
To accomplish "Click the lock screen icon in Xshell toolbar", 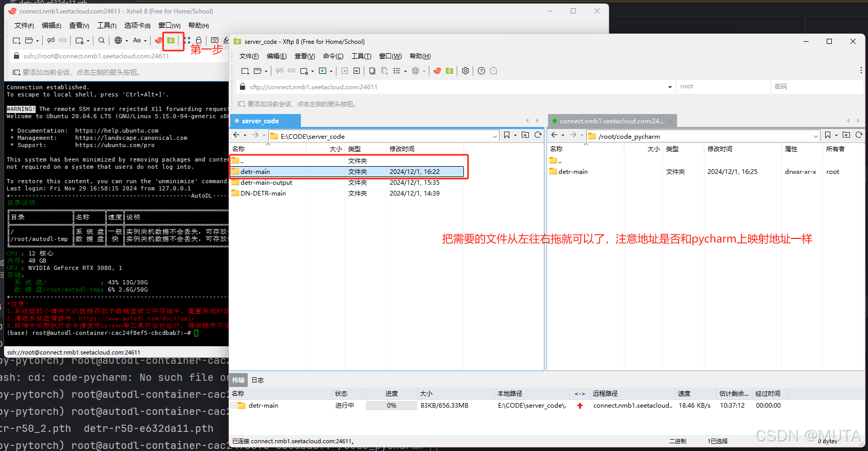I will 199,40.
